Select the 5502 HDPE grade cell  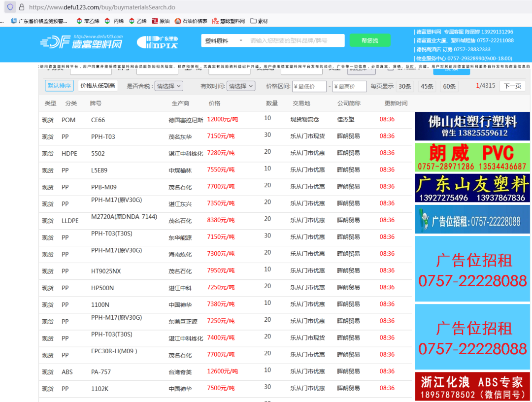(98, 154)
